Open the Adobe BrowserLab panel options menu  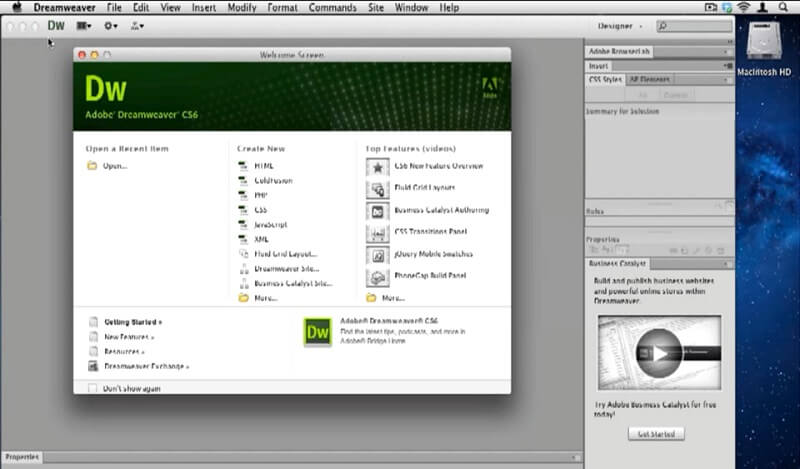point(727,52)
